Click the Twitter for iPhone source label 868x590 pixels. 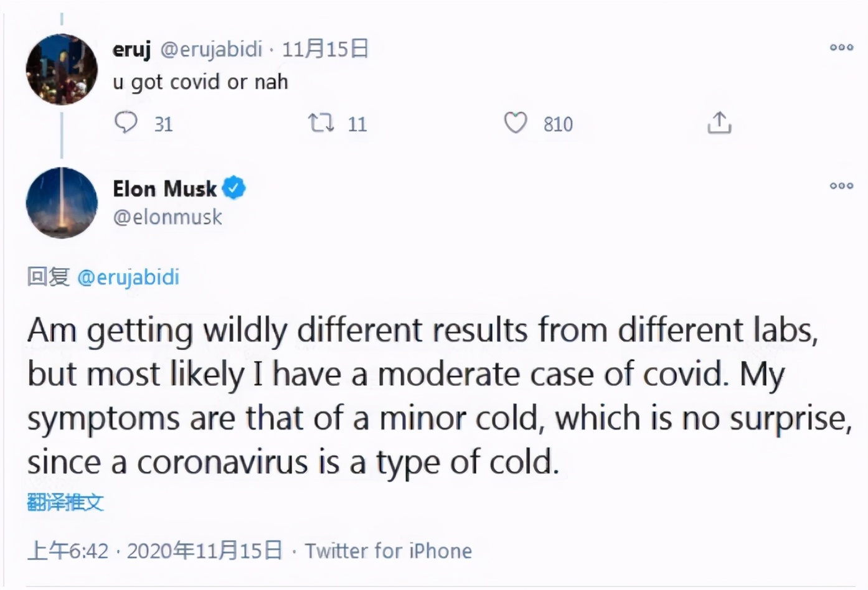click(389, 551)
